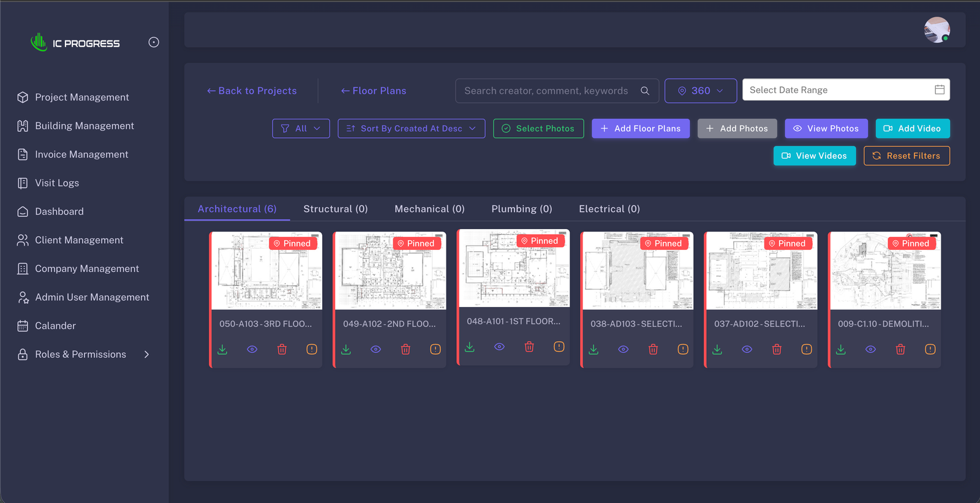Delete the 050-A103-3RD FLOO... floor plan
This screenshot has width=980, height=503.
[x=282, y=349]
